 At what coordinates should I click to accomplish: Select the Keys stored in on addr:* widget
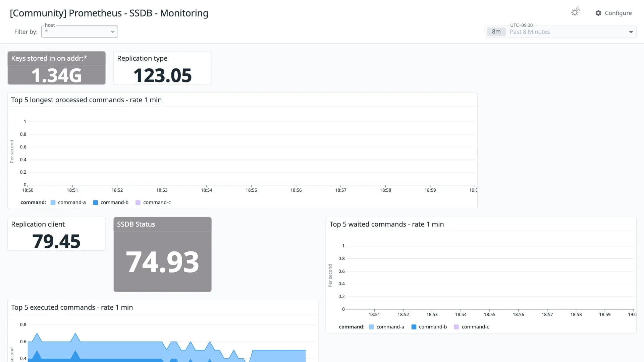(x=56, y=68)
